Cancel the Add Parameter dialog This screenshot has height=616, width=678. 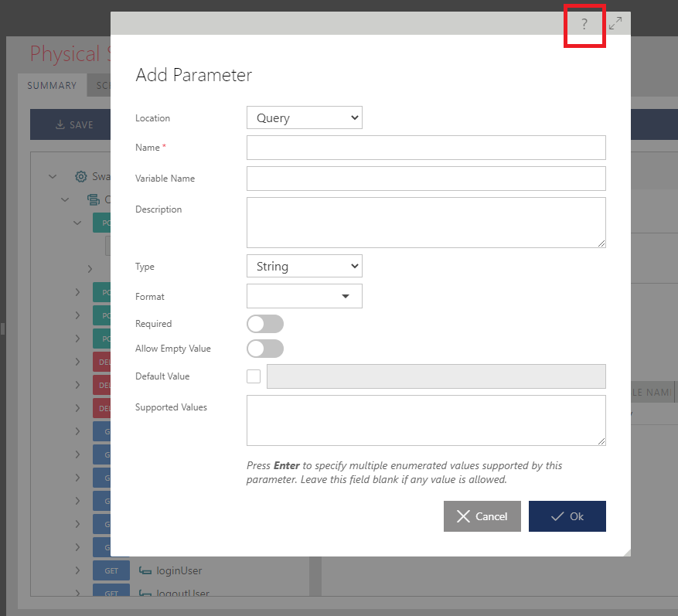(482, 516)
